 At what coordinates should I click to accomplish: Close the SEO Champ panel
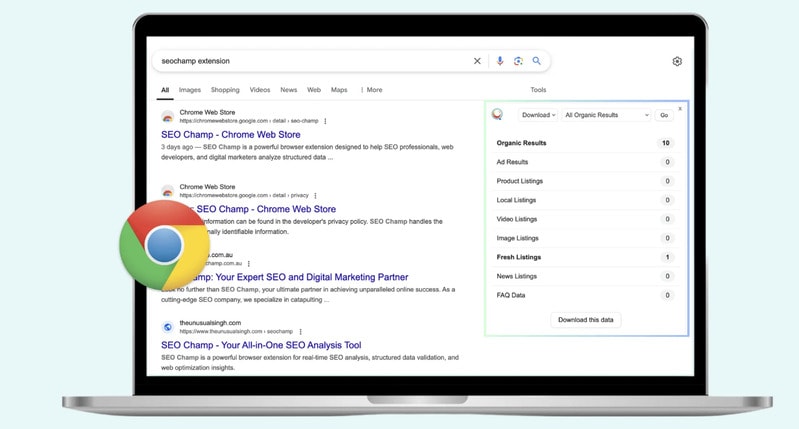coord(680,108)
